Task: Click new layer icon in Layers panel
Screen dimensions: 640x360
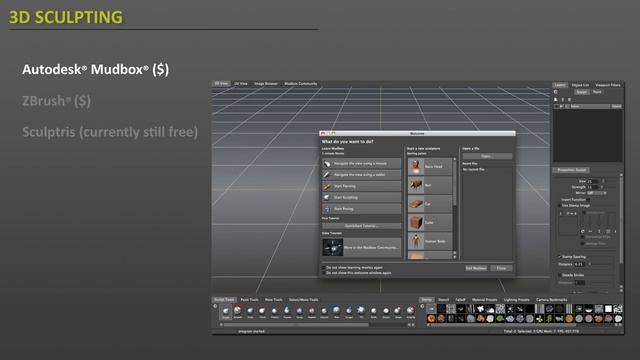Action: [556, 99]
